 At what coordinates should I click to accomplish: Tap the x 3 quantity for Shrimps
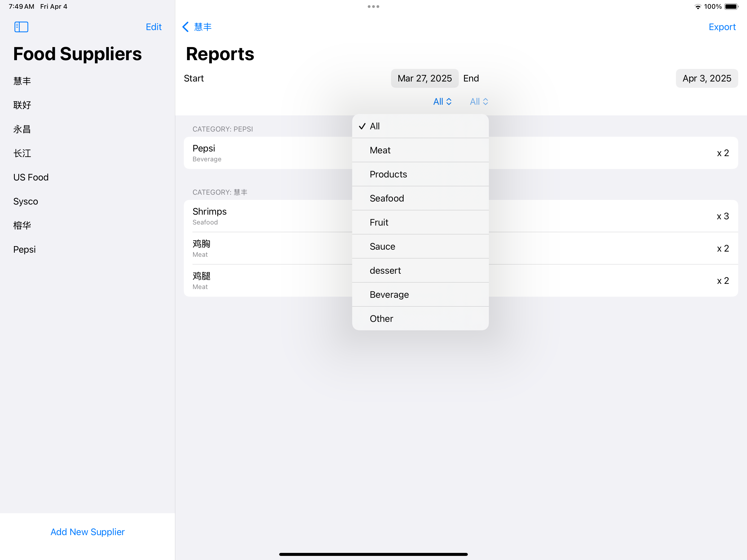723,216
